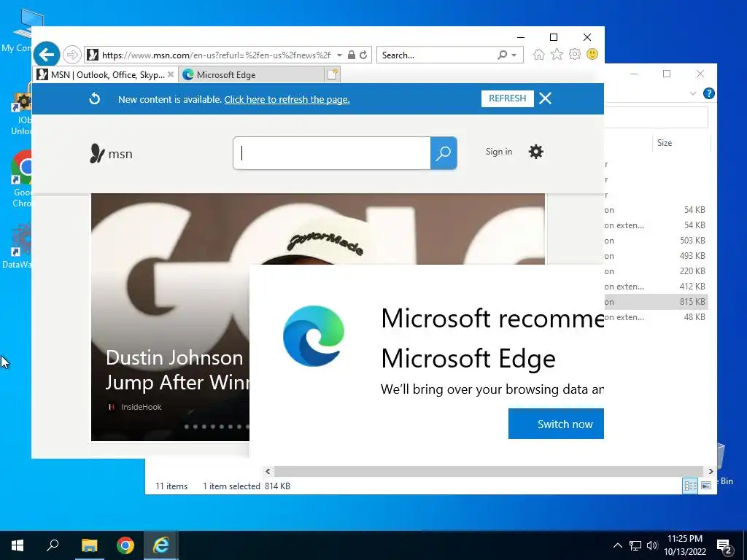
Task: Click 'Click here to refresh the page' link
Action: [287, 99]
